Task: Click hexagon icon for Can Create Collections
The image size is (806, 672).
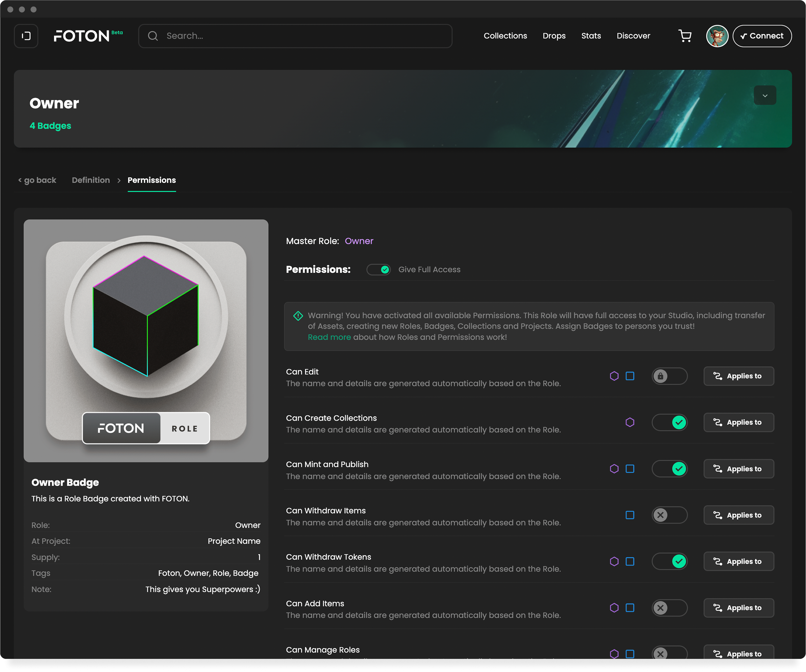Action: 630,423
